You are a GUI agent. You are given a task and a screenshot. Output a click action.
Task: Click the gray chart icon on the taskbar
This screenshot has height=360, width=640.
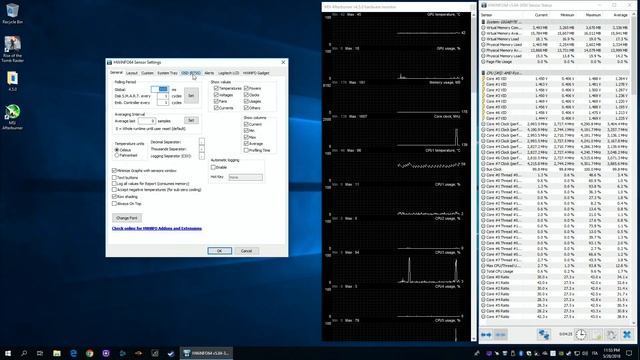click(x=155, y=353)
